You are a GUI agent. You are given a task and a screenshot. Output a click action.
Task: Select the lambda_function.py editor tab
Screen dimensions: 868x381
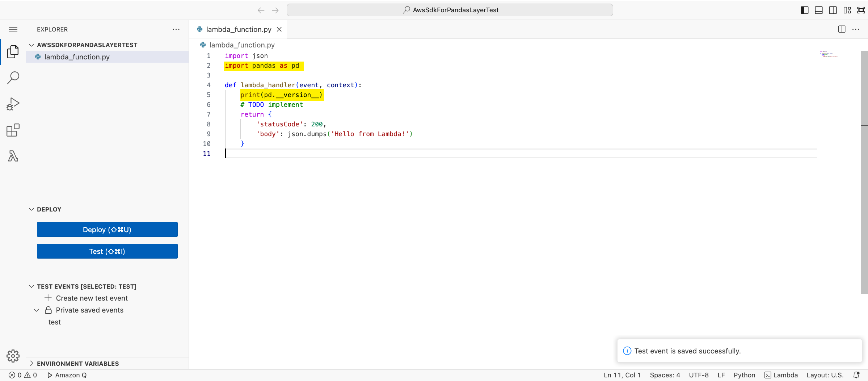pos(238,29)
